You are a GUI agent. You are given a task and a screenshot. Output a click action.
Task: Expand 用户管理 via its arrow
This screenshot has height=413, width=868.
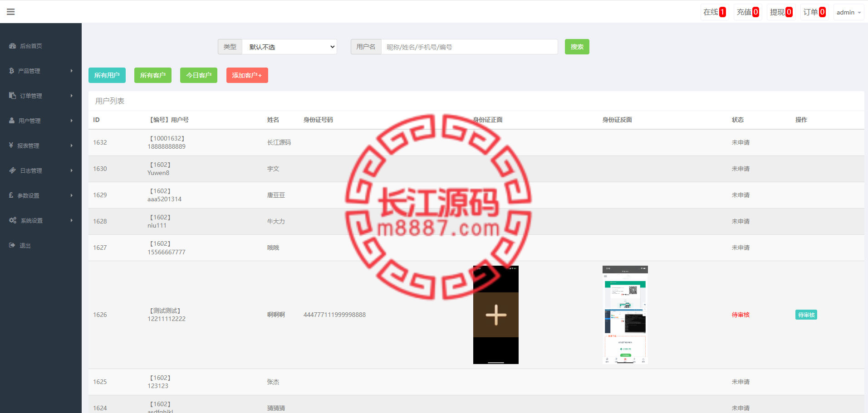(x=72, y=121)
